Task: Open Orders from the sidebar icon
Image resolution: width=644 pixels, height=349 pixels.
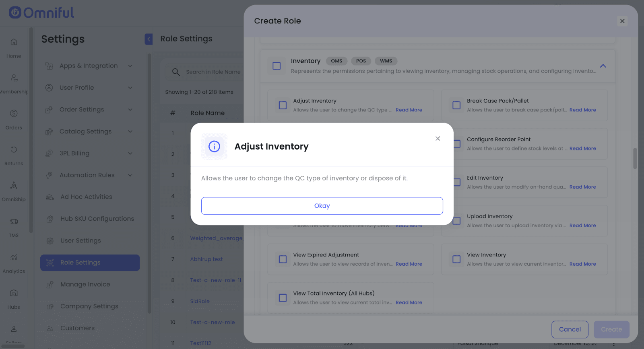Action: point(14,114)
